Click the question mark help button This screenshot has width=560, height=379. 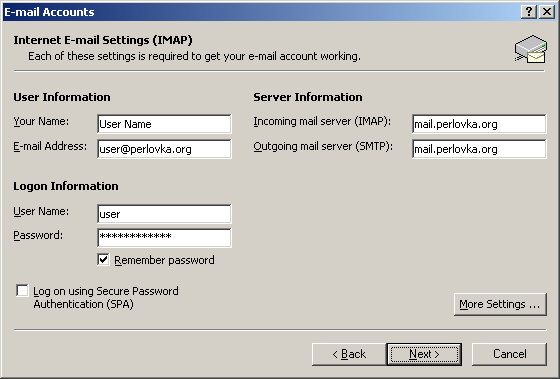(x=529, y=12)
